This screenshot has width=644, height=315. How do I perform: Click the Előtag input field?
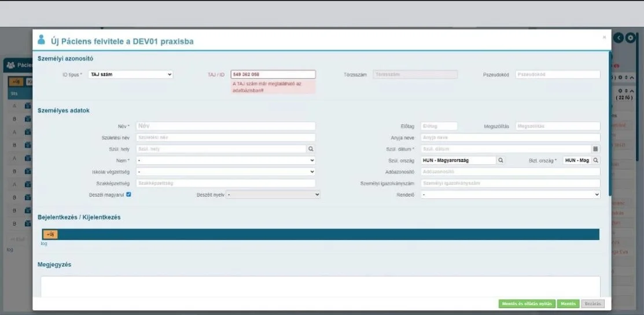[439, 127]
